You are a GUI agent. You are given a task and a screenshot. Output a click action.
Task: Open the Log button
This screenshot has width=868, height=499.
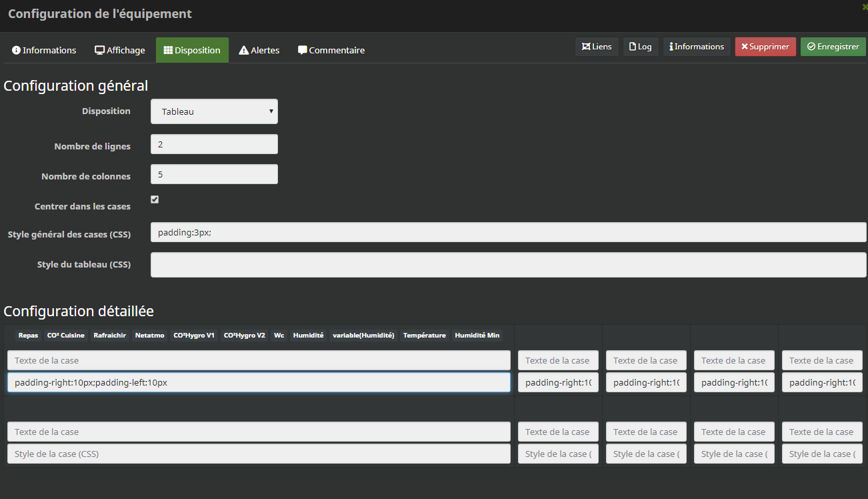click(x=641, y=47)
